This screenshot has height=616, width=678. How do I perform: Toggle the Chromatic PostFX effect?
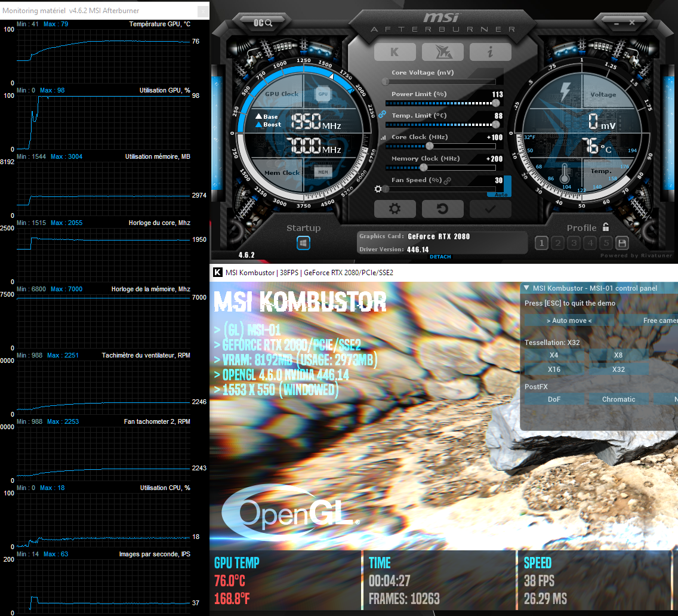(618, 399)
